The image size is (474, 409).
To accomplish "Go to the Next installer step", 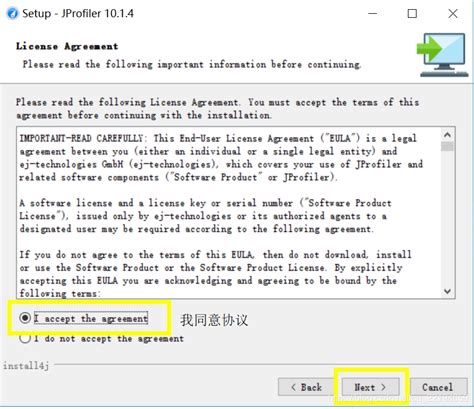I will tap(370, 387).
